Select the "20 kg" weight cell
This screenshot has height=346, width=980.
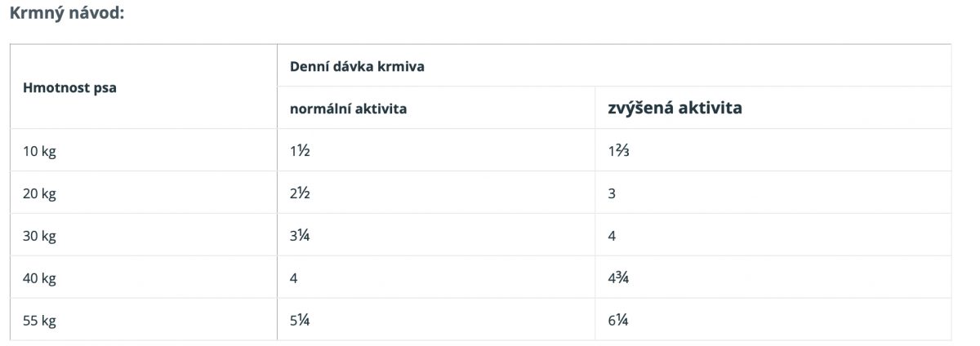39,193
